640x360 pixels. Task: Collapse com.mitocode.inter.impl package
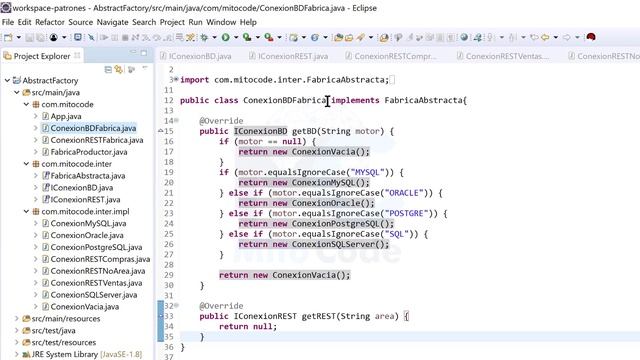point(26,211)
